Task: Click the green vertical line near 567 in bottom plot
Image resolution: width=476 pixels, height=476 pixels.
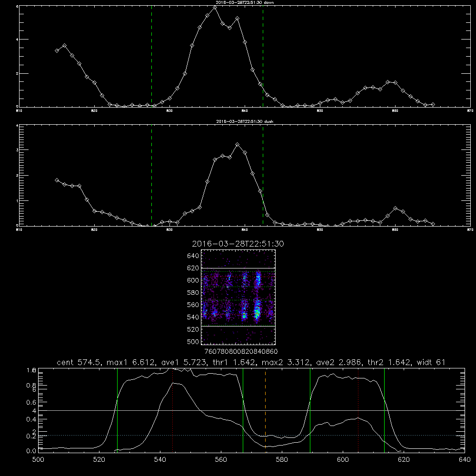Action: click(x=243, y=410)
